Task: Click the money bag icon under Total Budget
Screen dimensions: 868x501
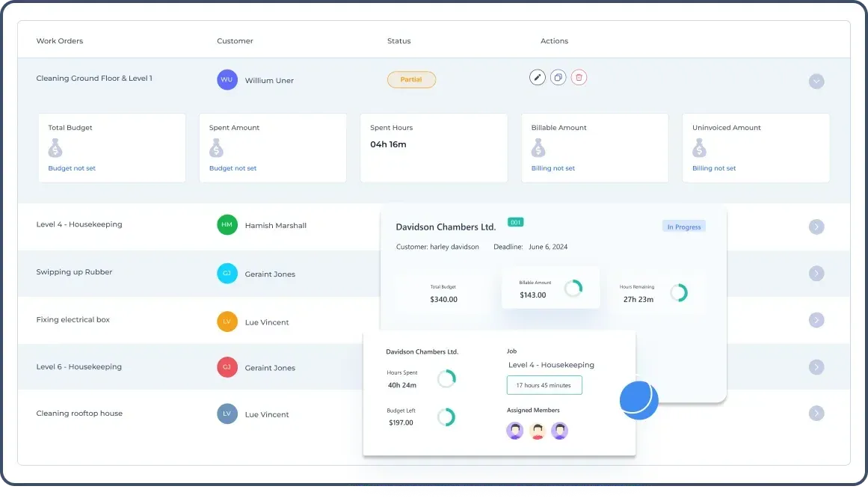Action: pos(55,149)
